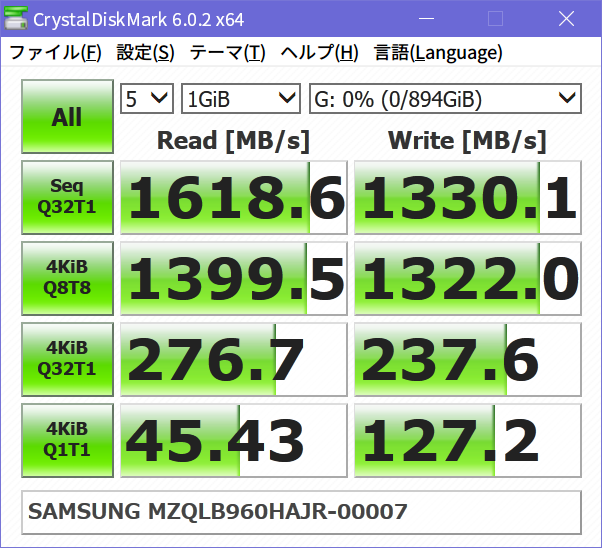Open the テーマ(T) theme menu

[x=227, y=53]
